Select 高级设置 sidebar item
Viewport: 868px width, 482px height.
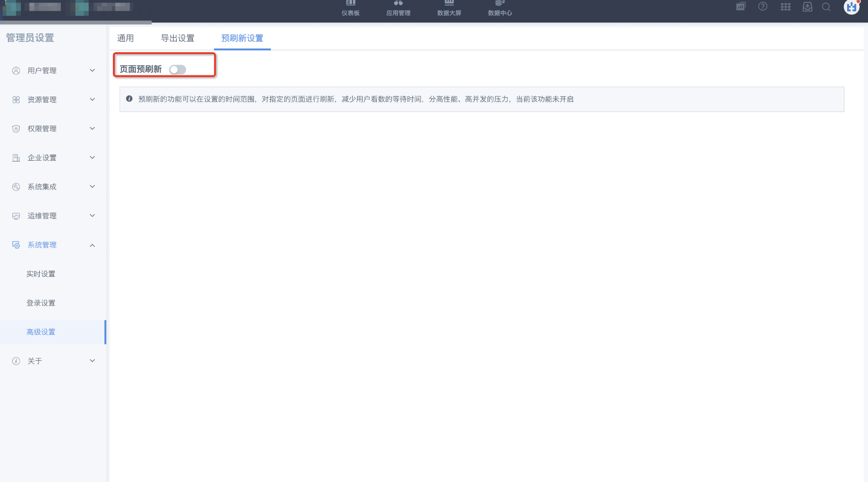tap(41, 332)
